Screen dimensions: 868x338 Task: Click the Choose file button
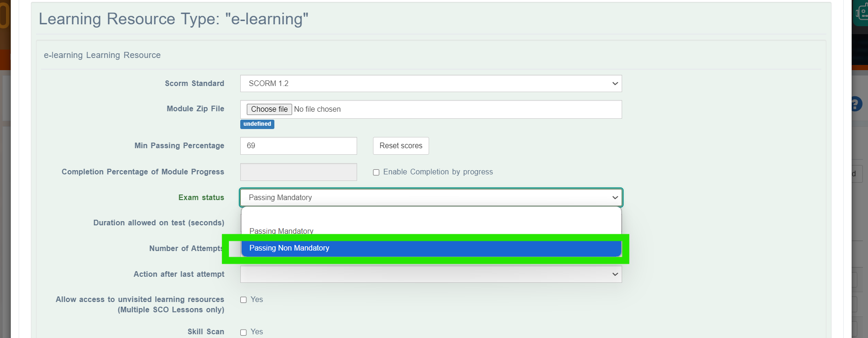(x=269, y=109)
